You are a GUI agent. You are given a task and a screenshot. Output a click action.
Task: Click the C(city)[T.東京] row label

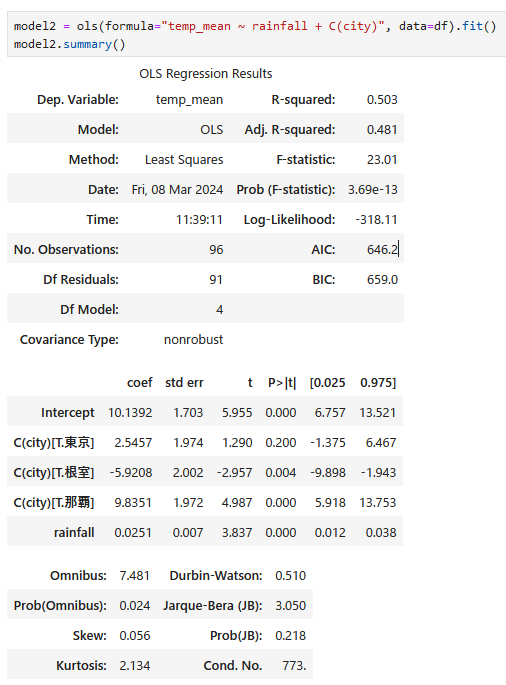coord(54,443)
